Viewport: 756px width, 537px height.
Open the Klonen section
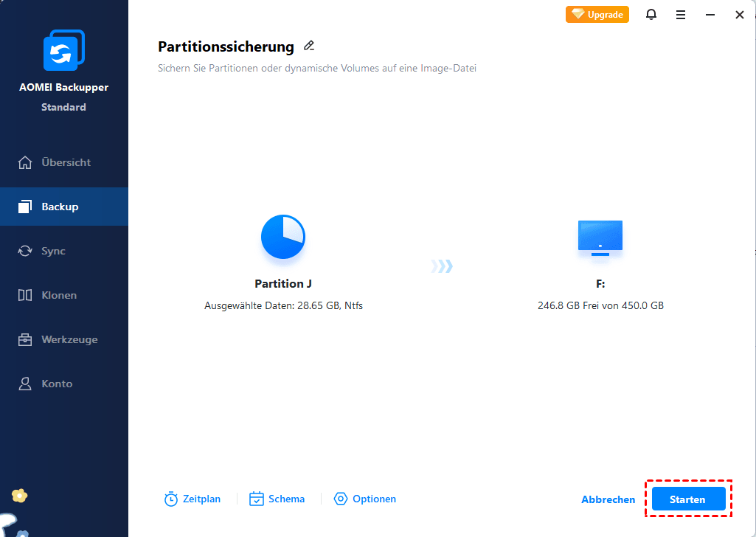tap(63, 295)
